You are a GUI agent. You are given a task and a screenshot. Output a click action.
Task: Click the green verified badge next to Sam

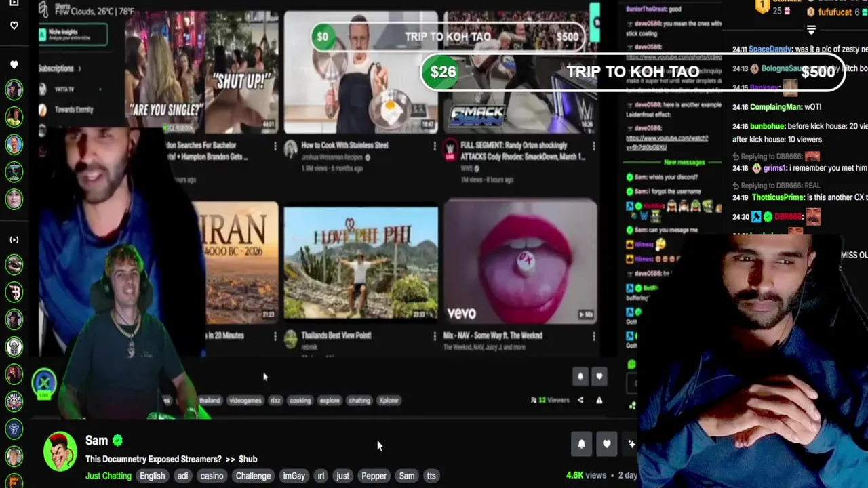coord(117,441)
